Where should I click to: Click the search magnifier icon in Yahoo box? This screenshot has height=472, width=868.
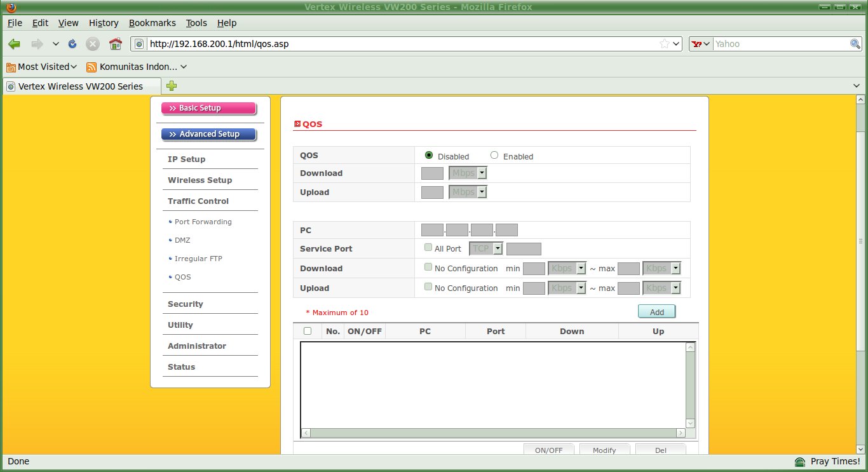855,44
